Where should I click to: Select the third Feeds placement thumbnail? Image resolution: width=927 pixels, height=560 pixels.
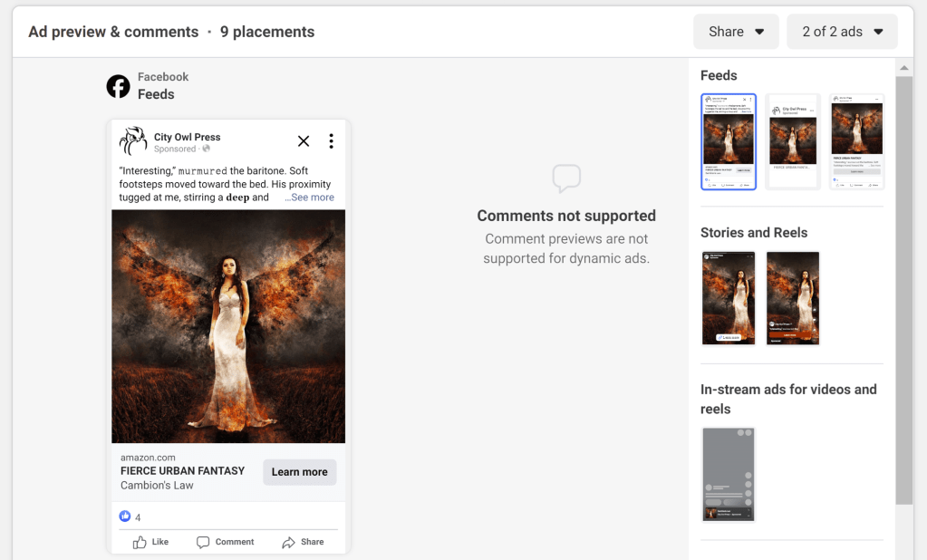click(856, 141)
